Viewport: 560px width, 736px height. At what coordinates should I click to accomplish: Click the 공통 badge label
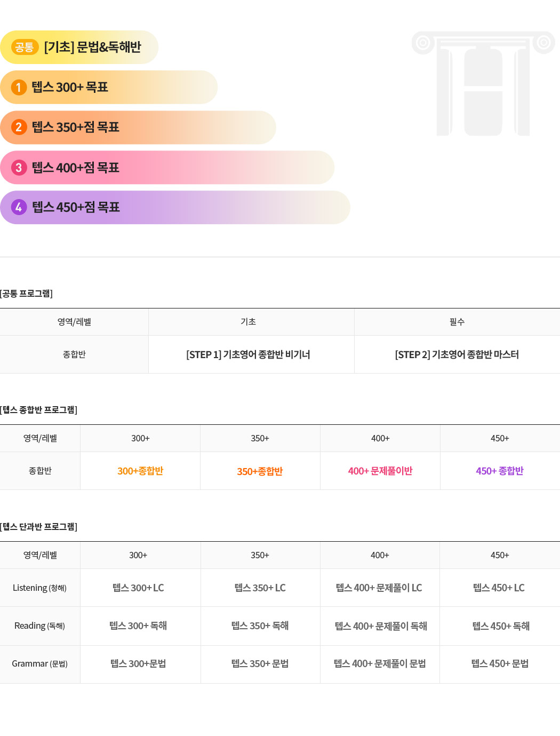25,47
